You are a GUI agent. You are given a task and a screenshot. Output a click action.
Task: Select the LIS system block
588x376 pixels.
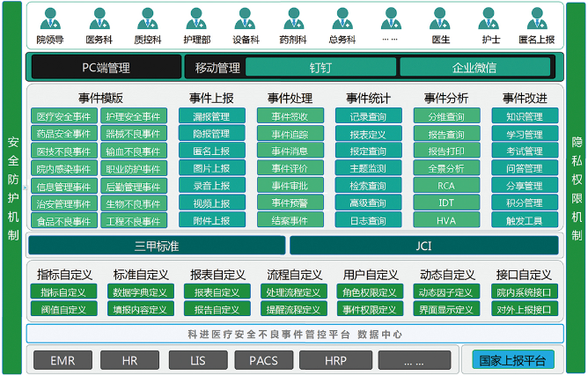(198, 361)
